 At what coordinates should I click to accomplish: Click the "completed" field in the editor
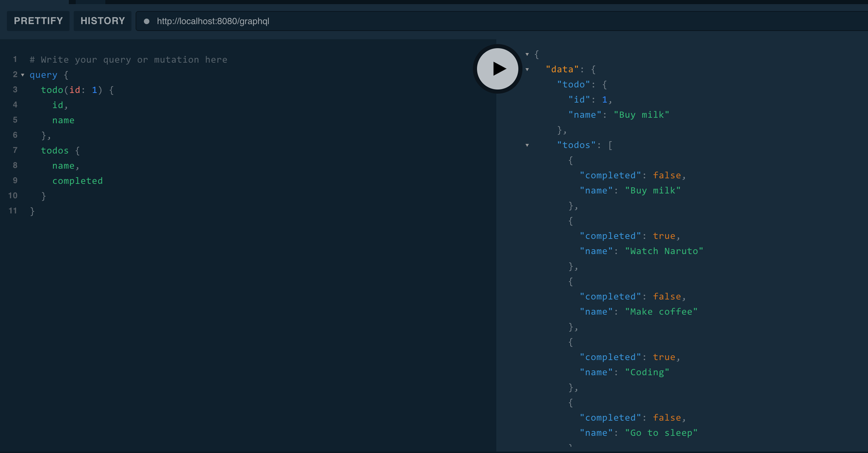tap(77, 181)
